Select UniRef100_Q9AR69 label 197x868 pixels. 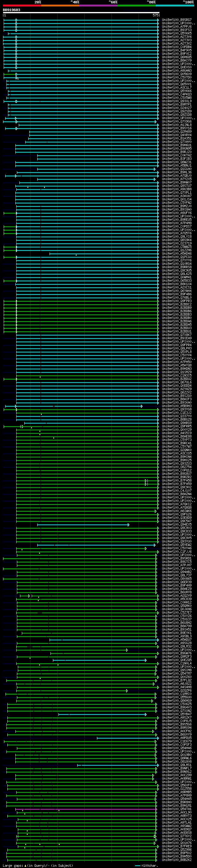(177, 422)
